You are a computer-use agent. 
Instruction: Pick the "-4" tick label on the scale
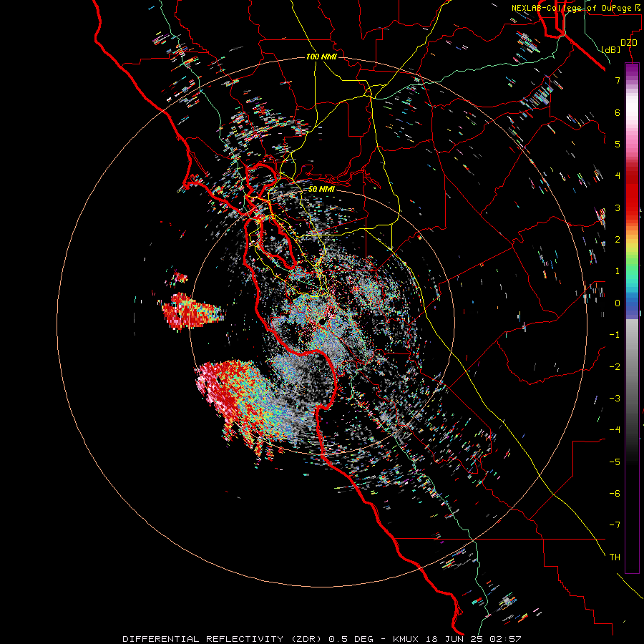615,430
